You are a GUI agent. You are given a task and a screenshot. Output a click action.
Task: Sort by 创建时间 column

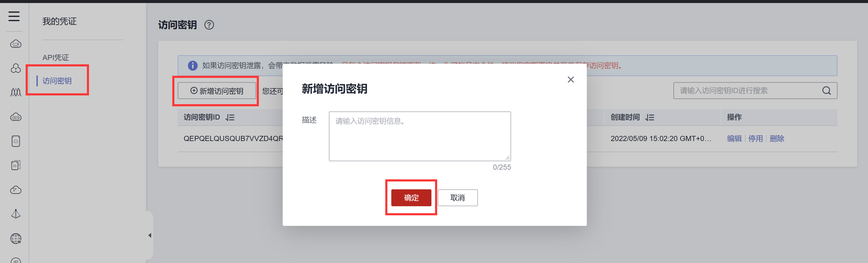tap(650, 117)
